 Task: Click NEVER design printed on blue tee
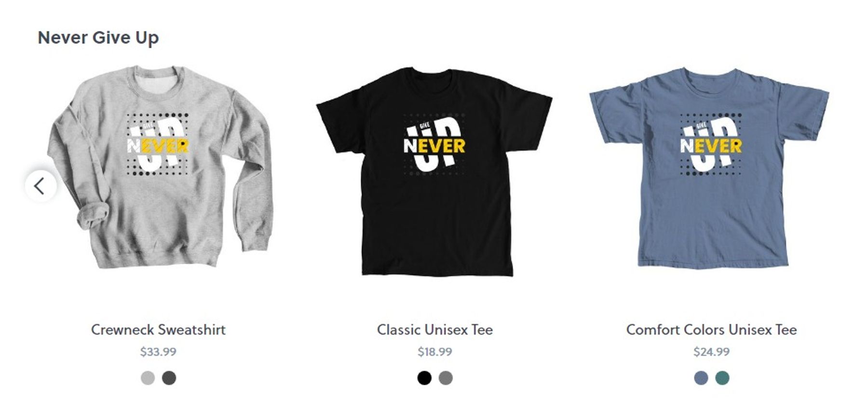[x=711, y=144]
